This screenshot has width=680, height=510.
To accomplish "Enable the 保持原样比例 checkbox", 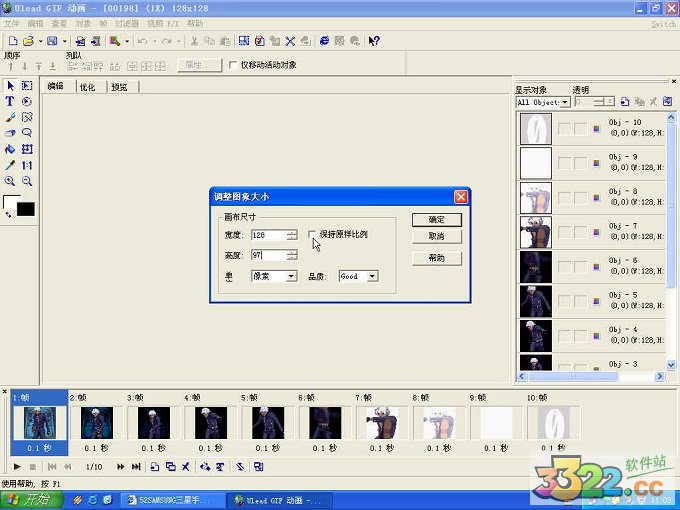I will tap(313, 234).
